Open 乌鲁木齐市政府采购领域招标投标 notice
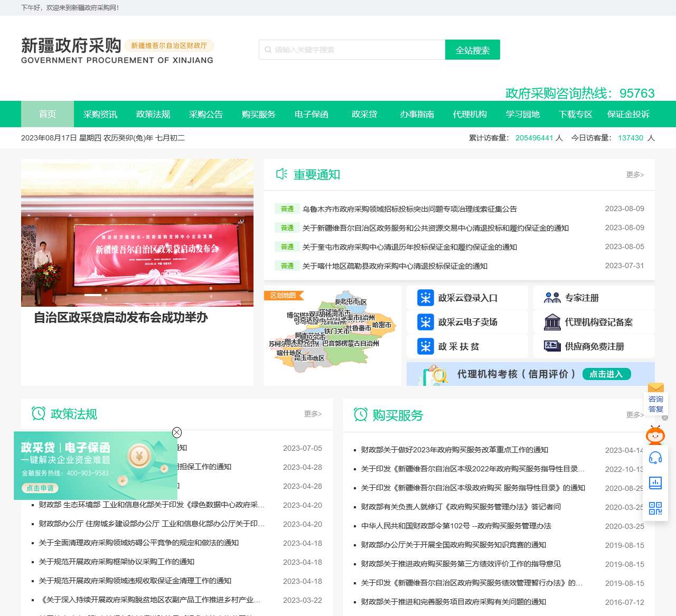Image resolution: width=676 pixels, height=616 pixels. tap(409, 209)
